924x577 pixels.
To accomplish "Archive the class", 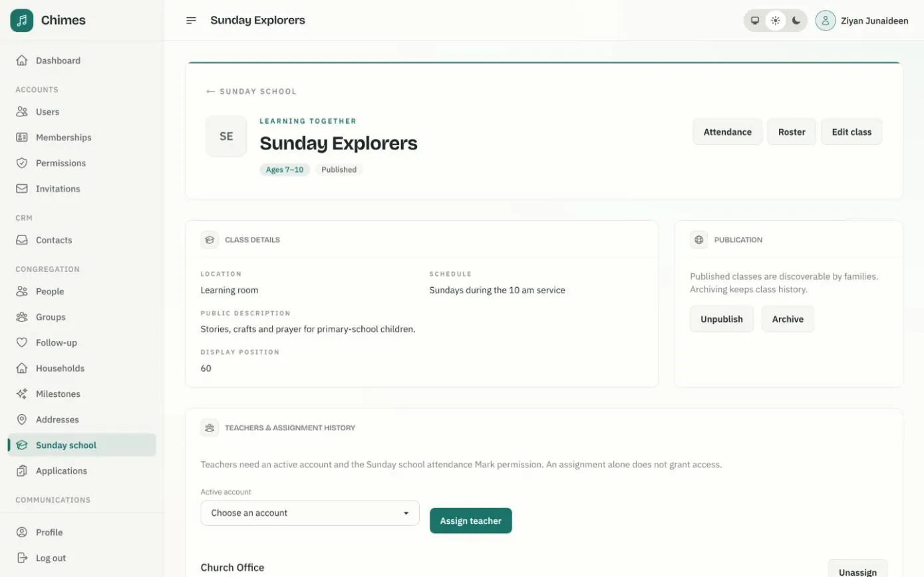I will pos(788,319).
